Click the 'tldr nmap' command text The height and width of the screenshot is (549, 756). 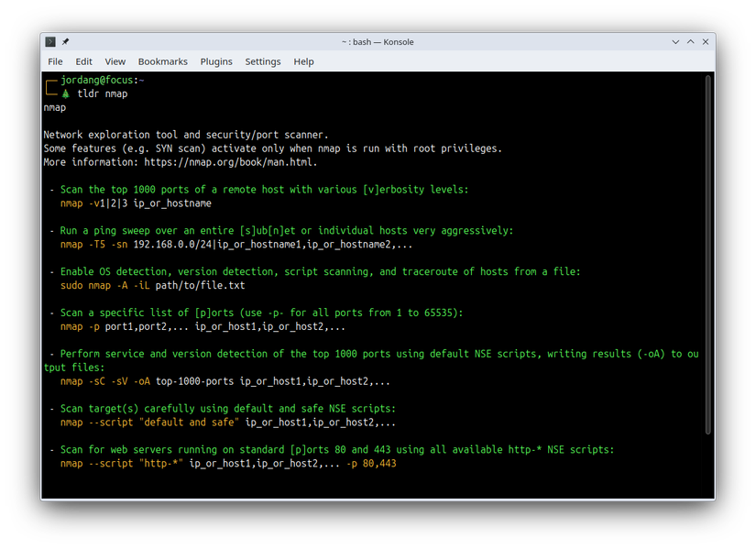(x=102, y=93)
